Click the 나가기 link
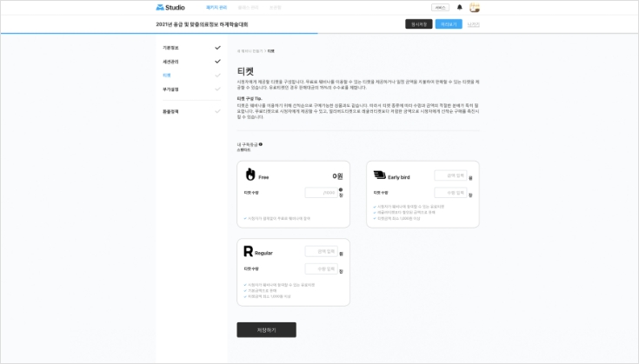This screenshot has width=639, height=364. (x=473, y=24)
